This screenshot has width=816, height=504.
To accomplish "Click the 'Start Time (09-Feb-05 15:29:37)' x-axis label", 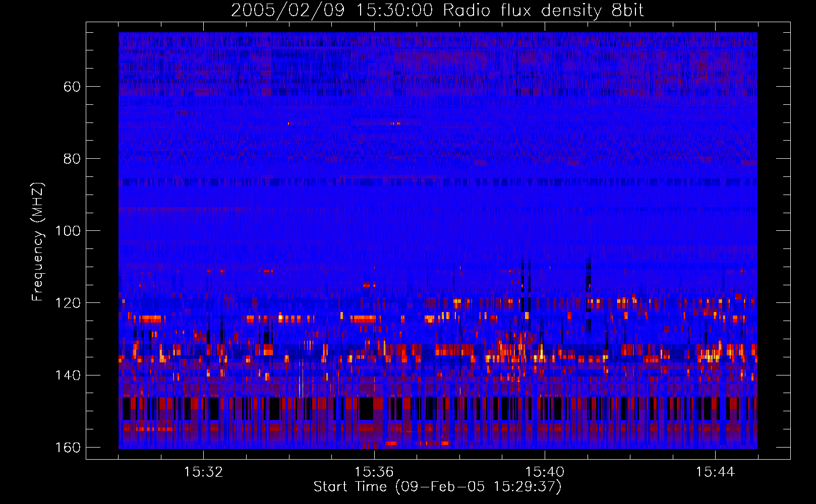I will (437, 487).
